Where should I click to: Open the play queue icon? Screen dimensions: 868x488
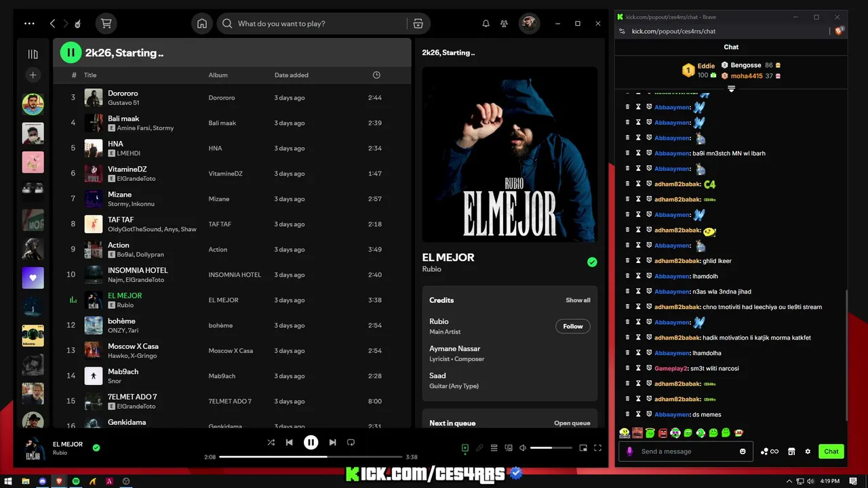coord(494,448)
